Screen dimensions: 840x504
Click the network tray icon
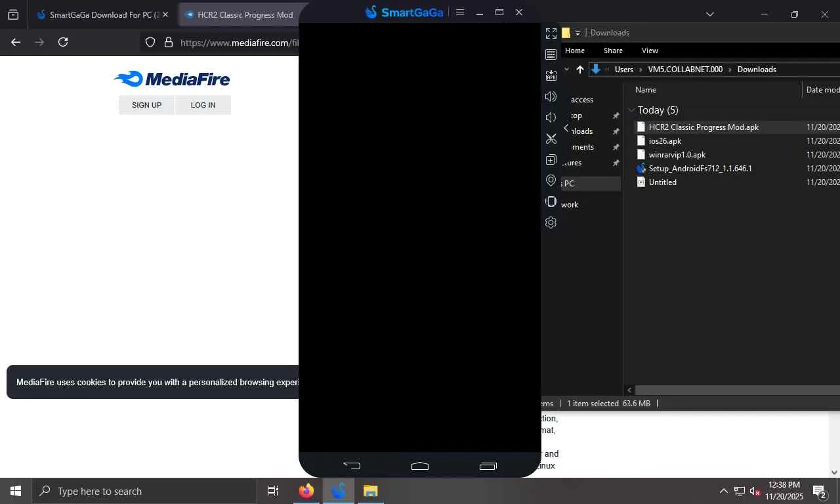point(740,491)
